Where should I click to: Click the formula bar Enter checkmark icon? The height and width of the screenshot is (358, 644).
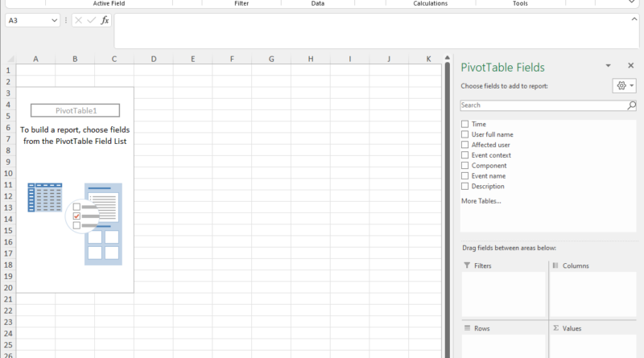click(x=92, y=20)
